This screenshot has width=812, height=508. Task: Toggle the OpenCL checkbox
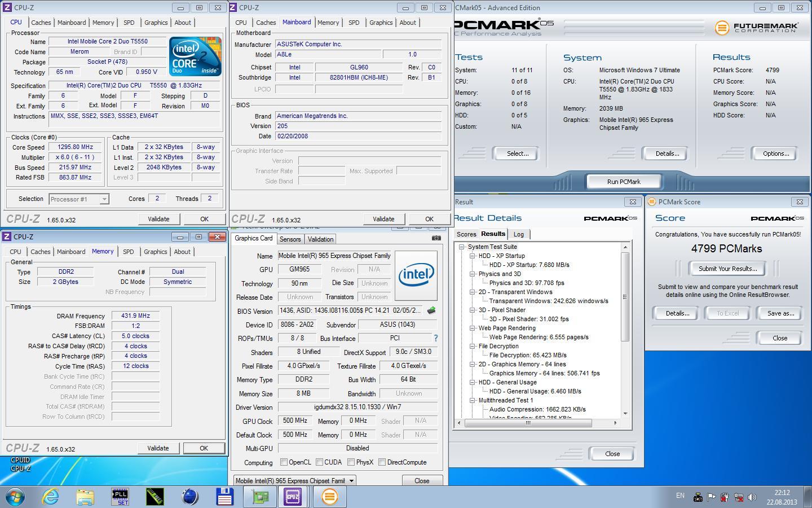click(284, 462)
